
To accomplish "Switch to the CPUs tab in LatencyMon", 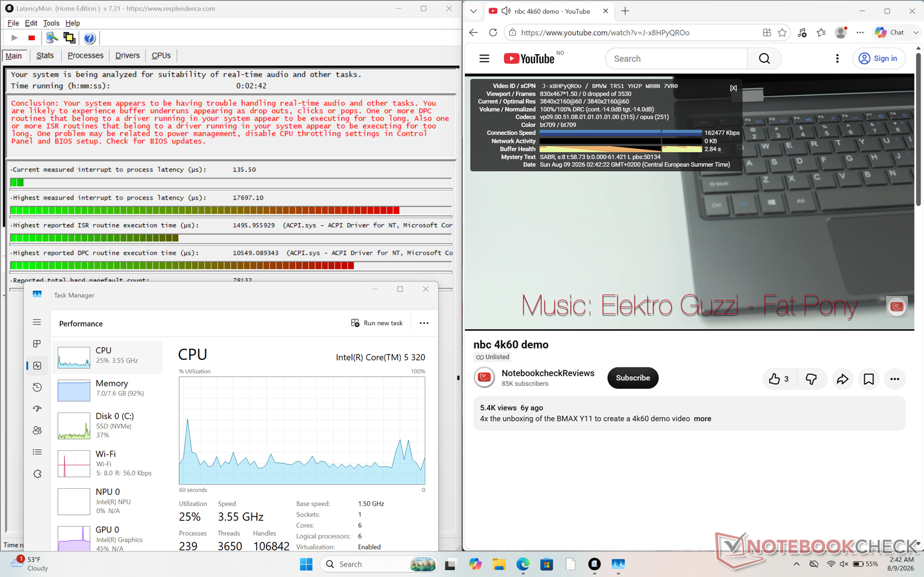I will coord(161,55).
